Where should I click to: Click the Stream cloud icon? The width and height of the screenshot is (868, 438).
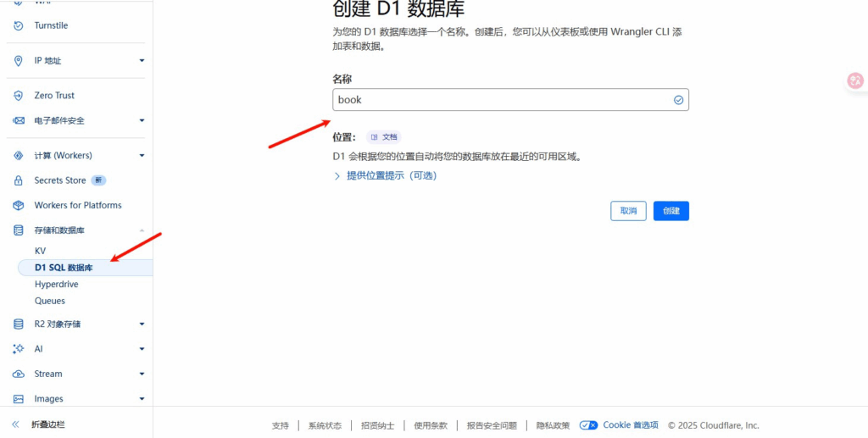tap(19, 374)
